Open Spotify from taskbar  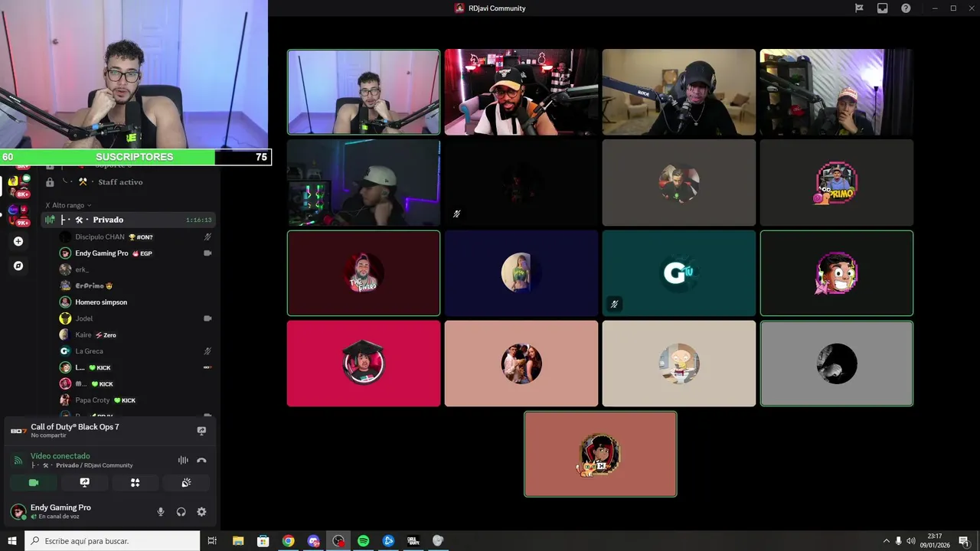(x=363, y=541)
